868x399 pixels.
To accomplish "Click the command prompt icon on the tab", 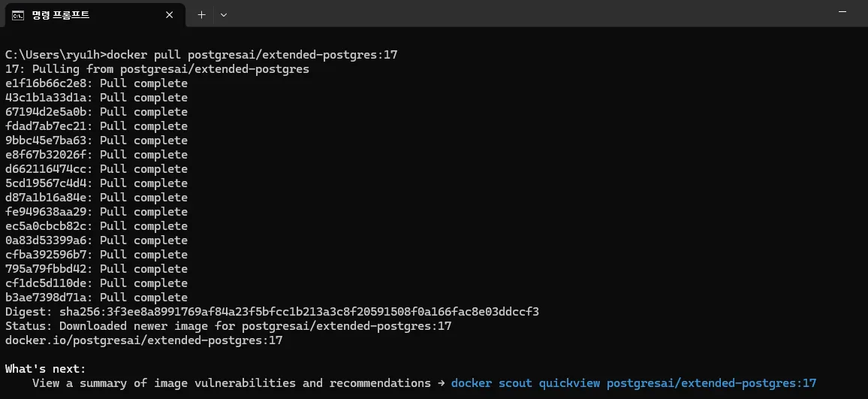I will (x=17, y=14).
